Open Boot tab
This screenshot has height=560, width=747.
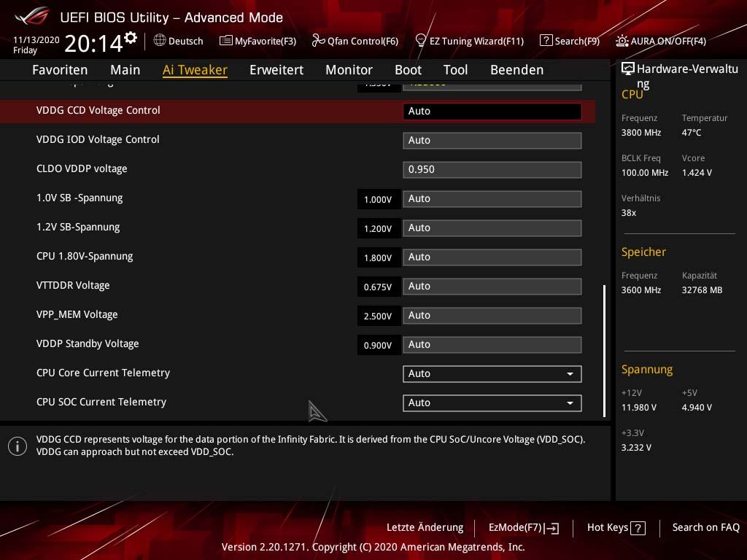click(x=409, y=70)
